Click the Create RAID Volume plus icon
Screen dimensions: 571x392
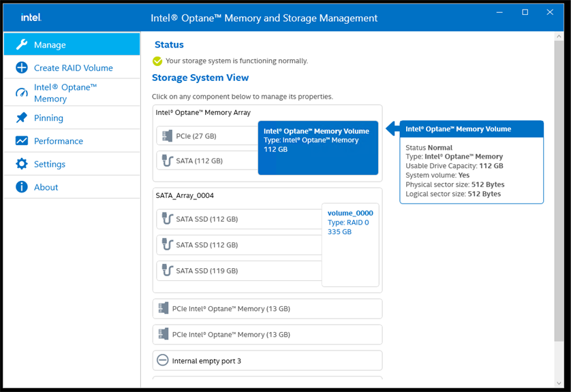pos(21,68)
